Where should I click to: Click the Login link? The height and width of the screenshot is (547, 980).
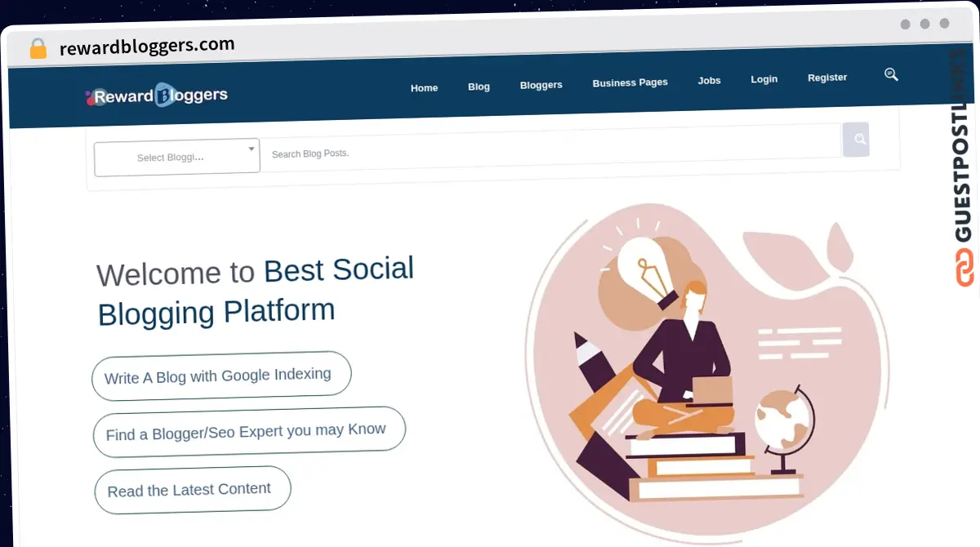coord(764,79)
